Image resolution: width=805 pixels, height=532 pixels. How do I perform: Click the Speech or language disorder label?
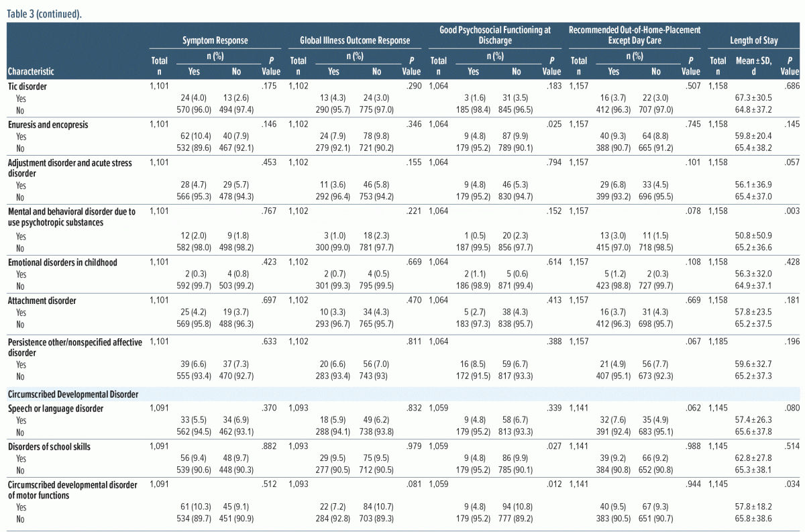(56, 409)
